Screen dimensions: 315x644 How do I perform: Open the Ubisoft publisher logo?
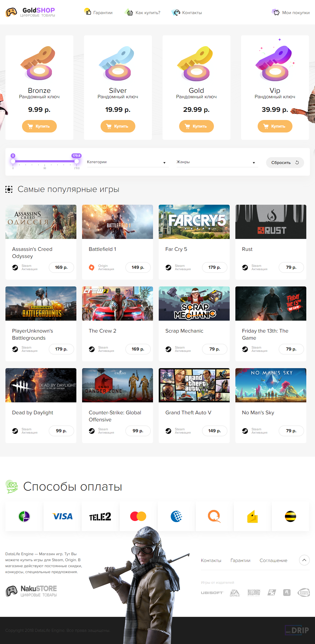coord(212,592)
